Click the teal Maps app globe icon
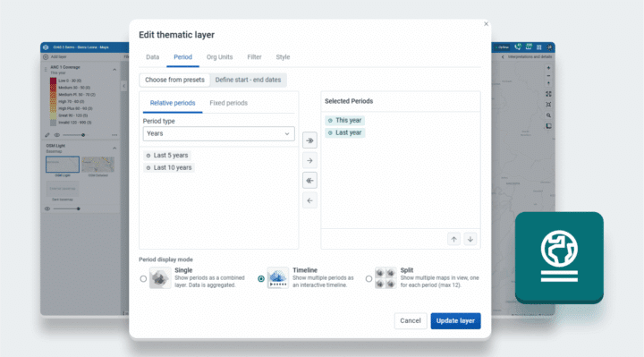 [x=559, y=257]
